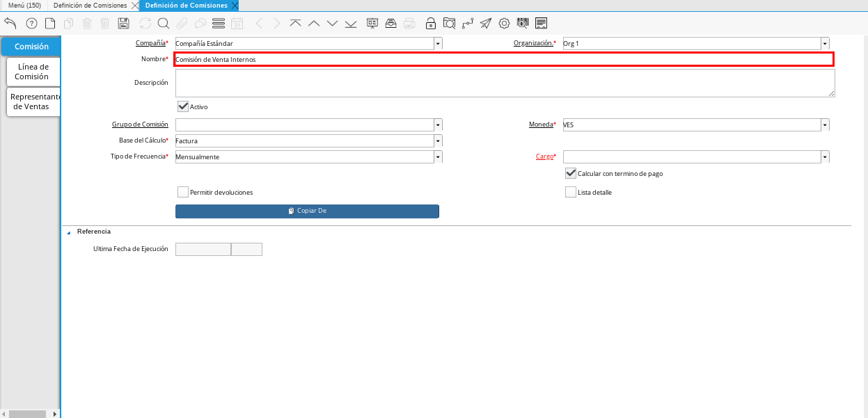Click the Grupo de Comisión label link

pos(140,124)
